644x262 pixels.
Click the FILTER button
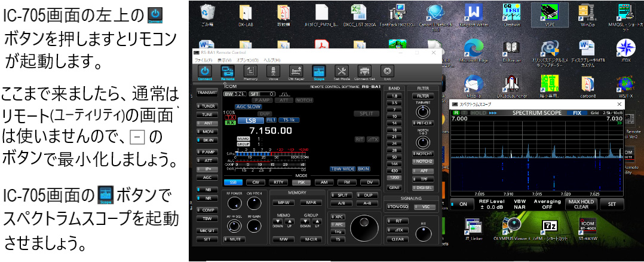422,96
